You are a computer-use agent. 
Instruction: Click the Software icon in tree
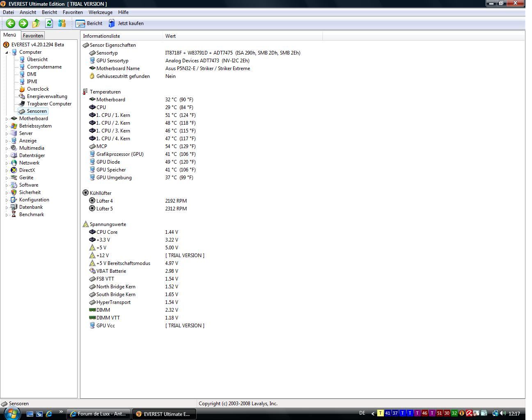coord(14,185)
